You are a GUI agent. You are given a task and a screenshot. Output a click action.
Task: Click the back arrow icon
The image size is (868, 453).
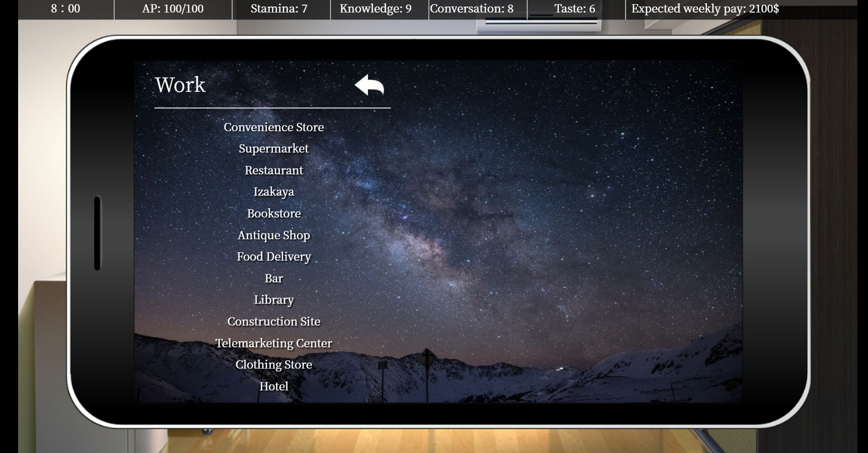[x=369, y=85]
